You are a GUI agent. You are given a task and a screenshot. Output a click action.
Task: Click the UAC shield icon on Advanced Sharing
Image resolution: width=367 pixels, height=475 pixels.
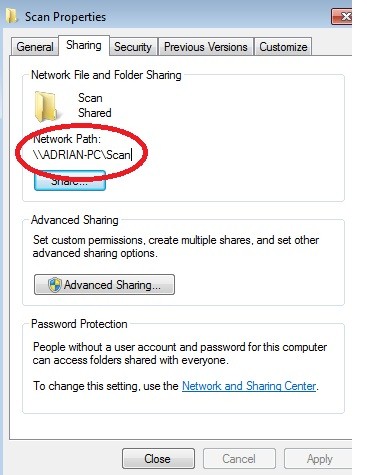[55, 285]
